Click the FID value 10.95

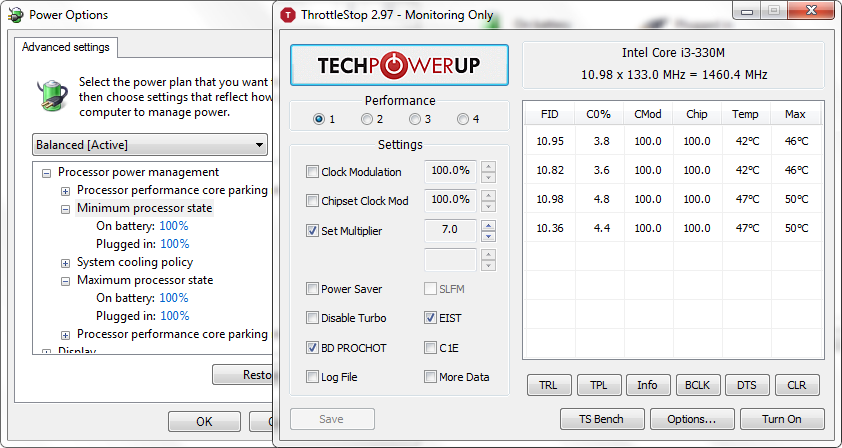pyautogui.click(x=550, y=141)
